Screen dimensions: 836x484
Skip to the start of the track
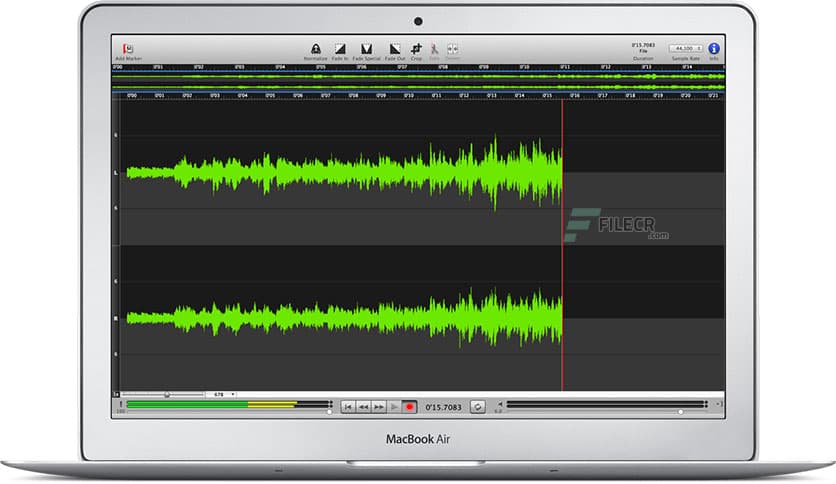coord(348,407)
